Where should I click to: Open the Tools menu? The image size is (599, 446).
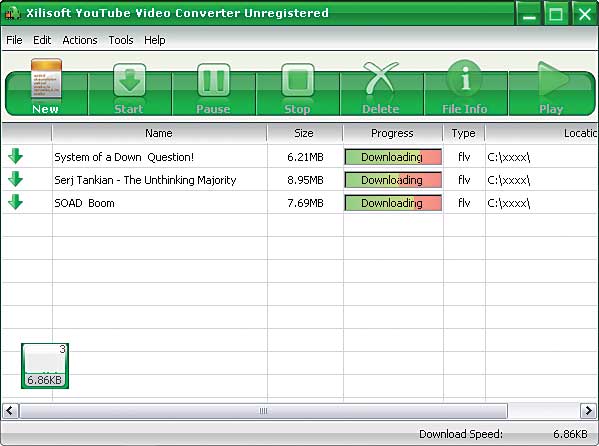click(121, 40)
